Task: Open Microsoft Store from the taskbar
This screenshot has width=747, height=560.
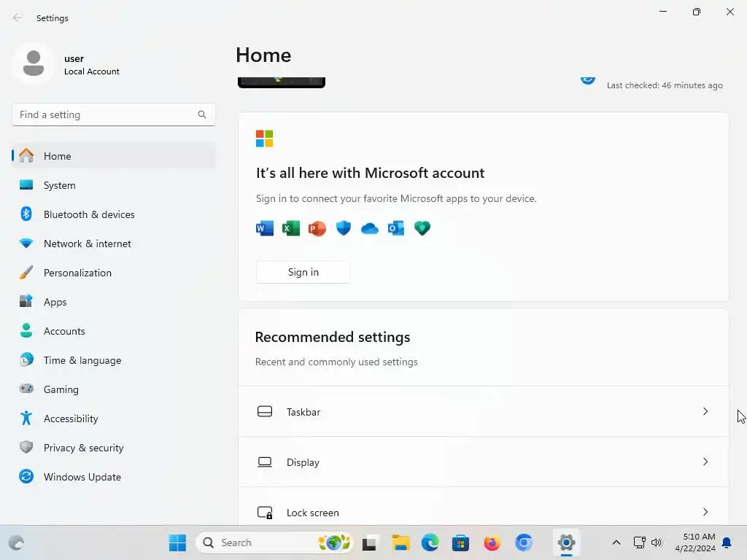Action: pos(461,542)
